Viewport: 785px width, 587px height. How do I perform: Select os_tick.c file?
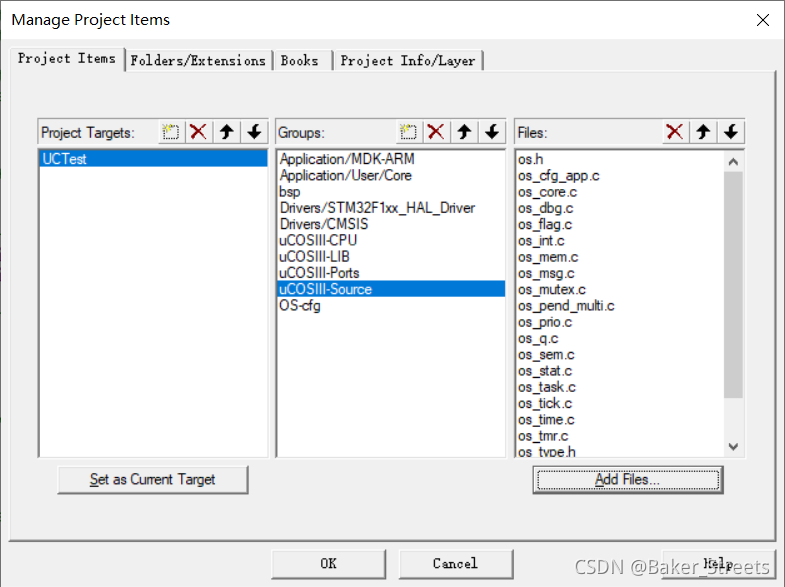(620, 403)
